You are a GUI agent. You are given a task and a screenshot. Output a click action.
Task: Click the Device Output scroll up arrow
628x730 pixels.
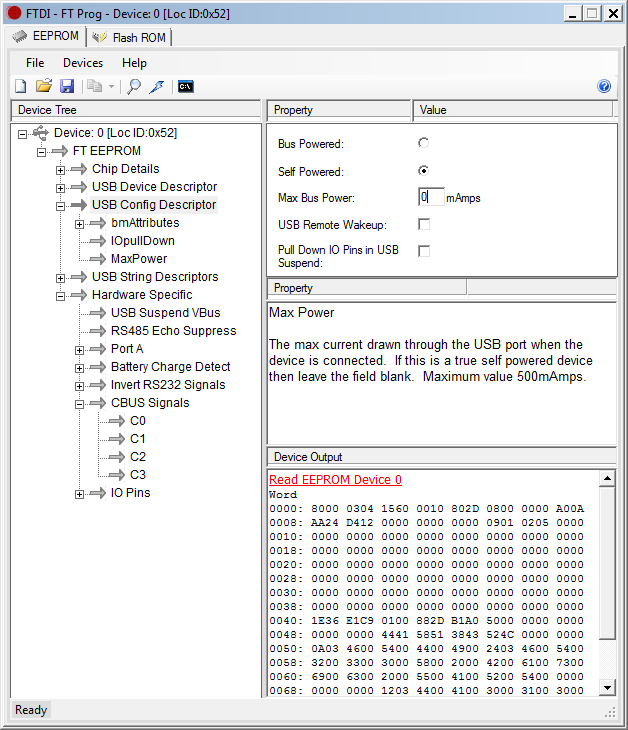(607, 478)
